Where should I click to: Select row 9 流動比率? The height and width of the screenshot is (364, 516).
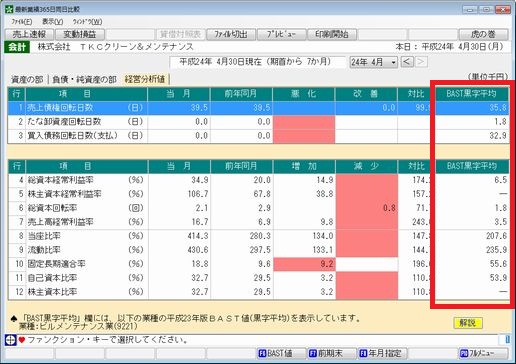258,250
